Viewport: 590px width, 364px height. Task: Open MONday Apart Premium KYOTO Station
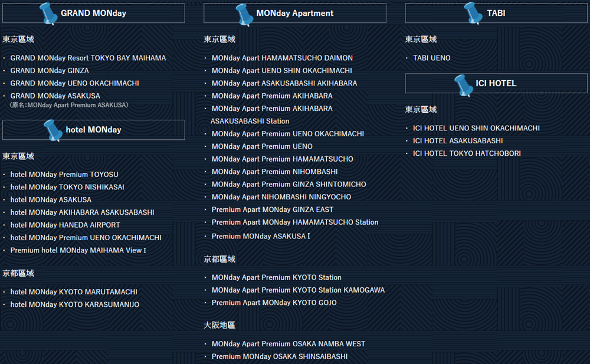click(x=277, y=277)
